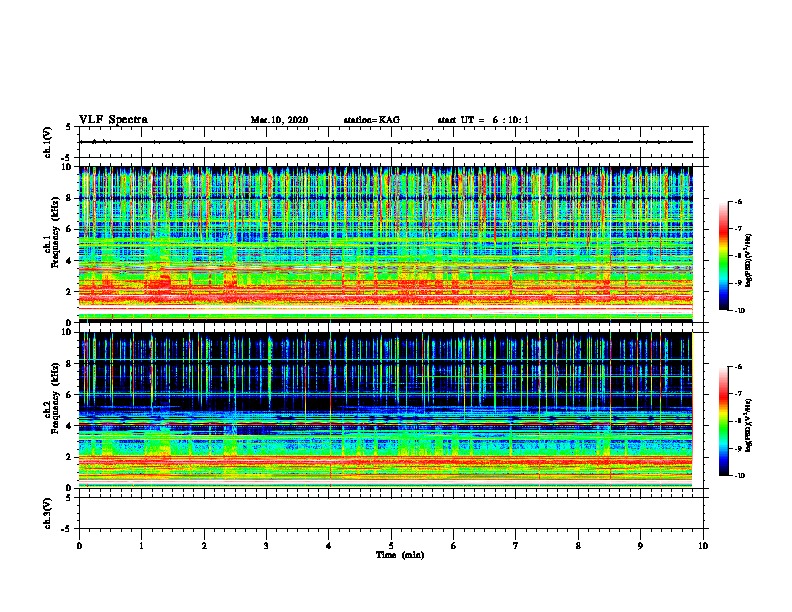Click the "station=KAG" header text
The image size is (792, 612).
point(372,120)
